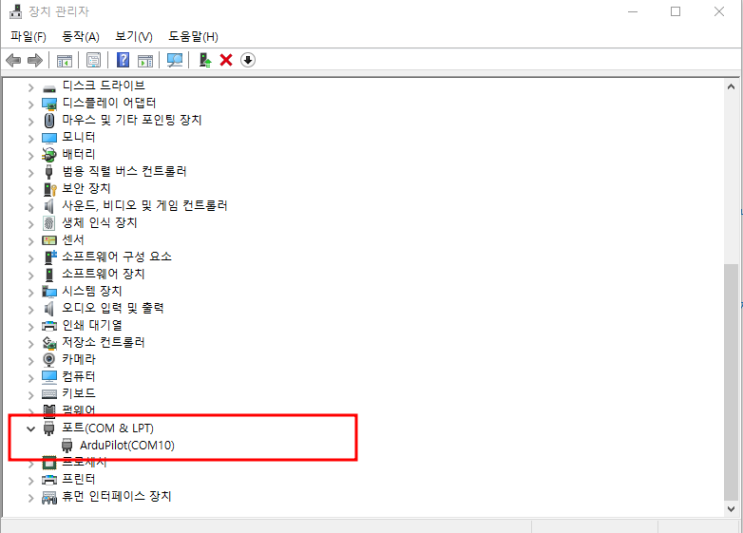Expand the 휴먼 인터페이스 장치 chevron

click(31, 498)
